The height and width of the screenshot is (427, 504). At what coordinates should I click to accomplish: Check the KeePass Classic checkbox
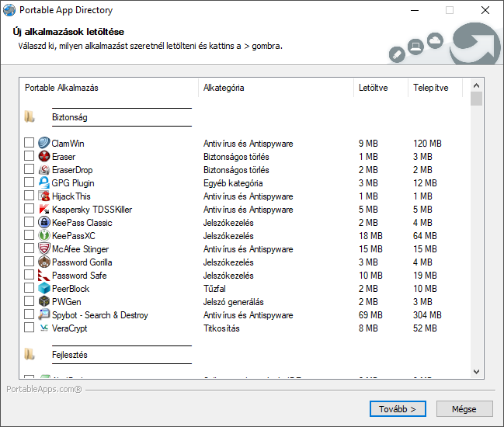[29, 222]
